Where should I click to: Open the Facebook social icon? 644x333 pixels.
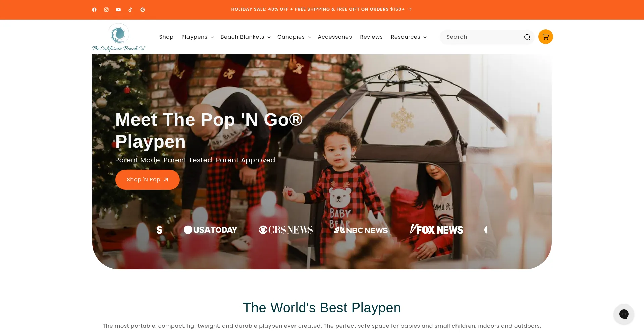coord(94,10)
